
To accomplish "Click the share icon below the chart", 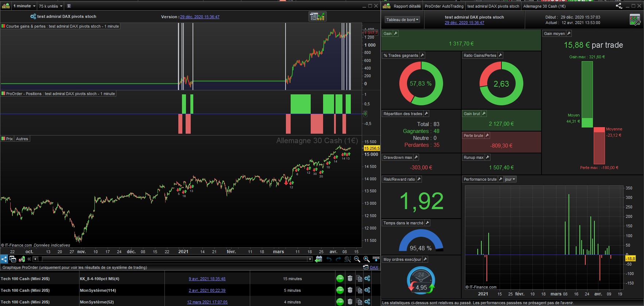I will (4, 259).
